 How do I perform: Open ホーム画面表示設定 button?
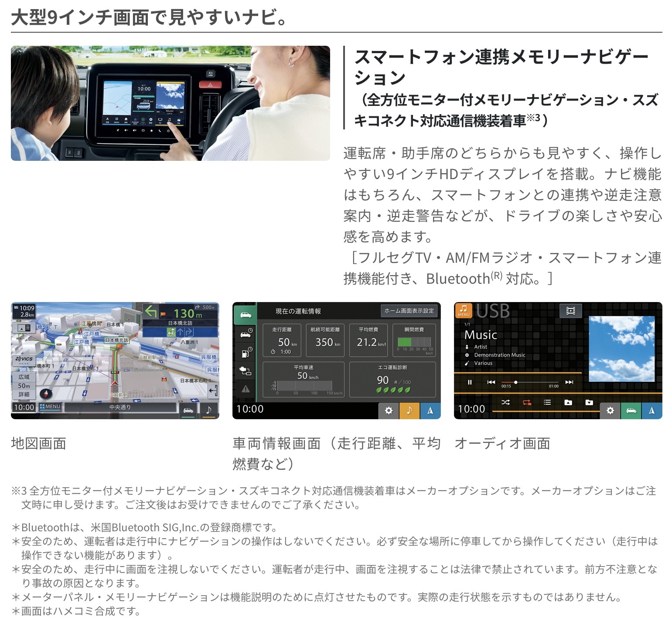point(409,311)
